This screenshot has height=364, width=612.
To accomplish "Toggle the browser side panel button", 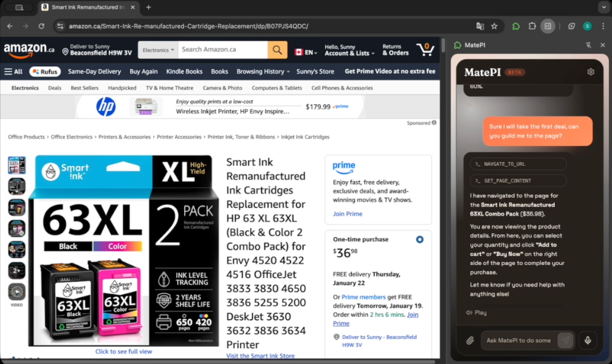I will [548, 26].
